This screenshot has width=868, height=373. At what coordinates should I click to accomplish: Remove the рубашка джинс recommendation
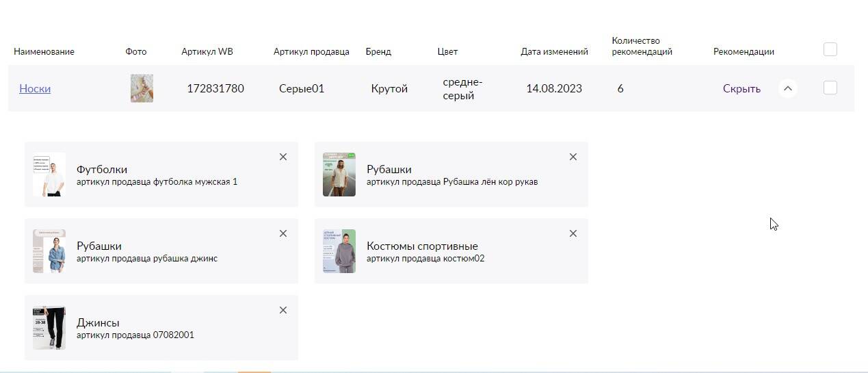point(283,233)
